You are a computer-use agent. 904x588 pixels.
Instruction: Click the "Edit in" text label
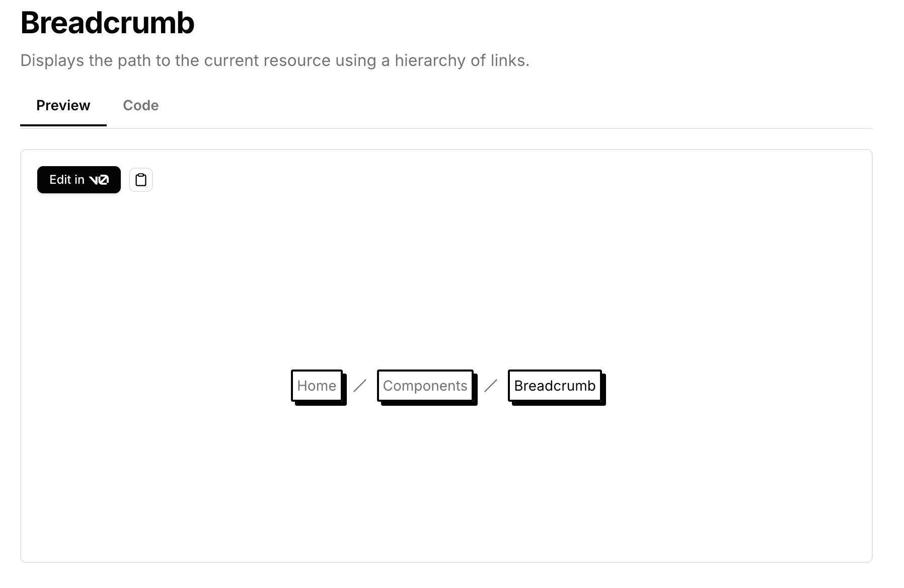67,180
